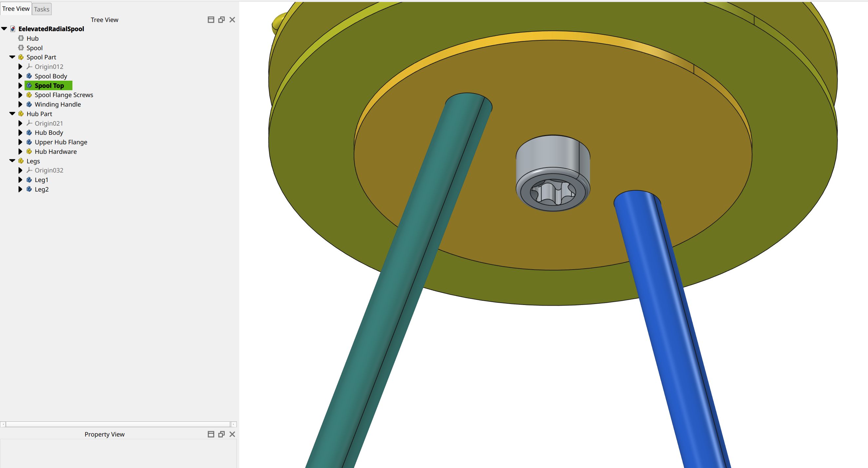Collapse the Legs group
The height and width of the screenshot is (468, 868).
11,161
